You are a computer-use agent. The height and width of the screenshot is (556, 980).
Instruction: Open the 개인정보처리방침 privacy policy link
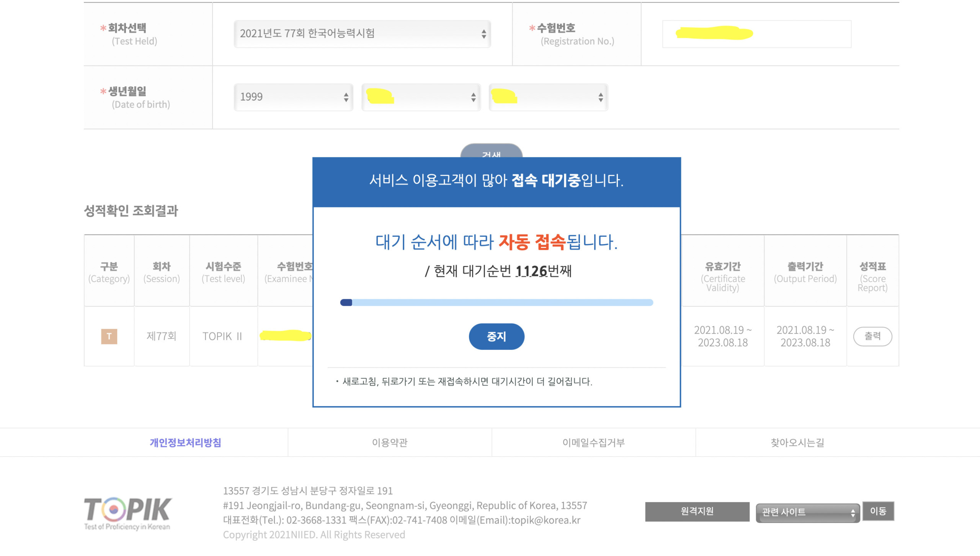pos(185,442)
